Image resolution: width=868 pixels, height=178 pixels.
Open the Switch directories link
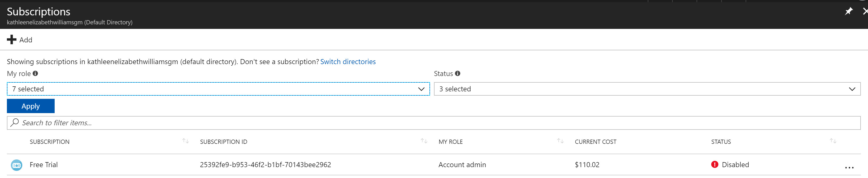tap(348, 61)
